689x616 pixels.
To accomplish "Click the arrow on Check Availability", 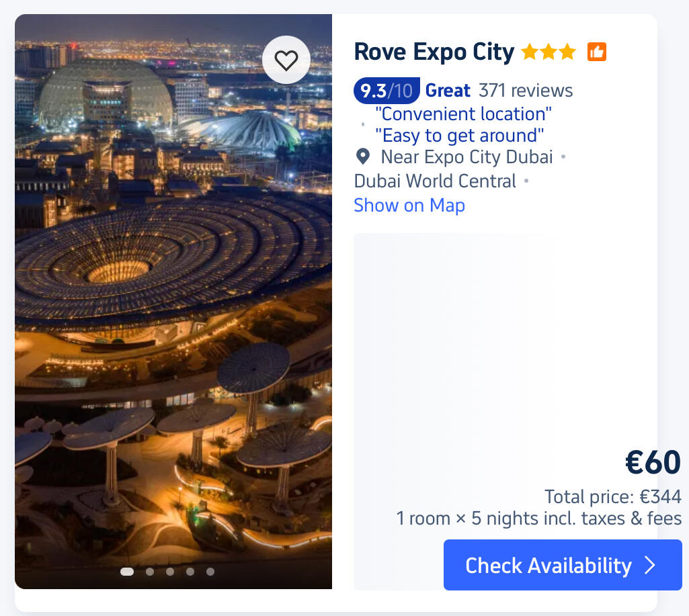I will pos(649,566).
